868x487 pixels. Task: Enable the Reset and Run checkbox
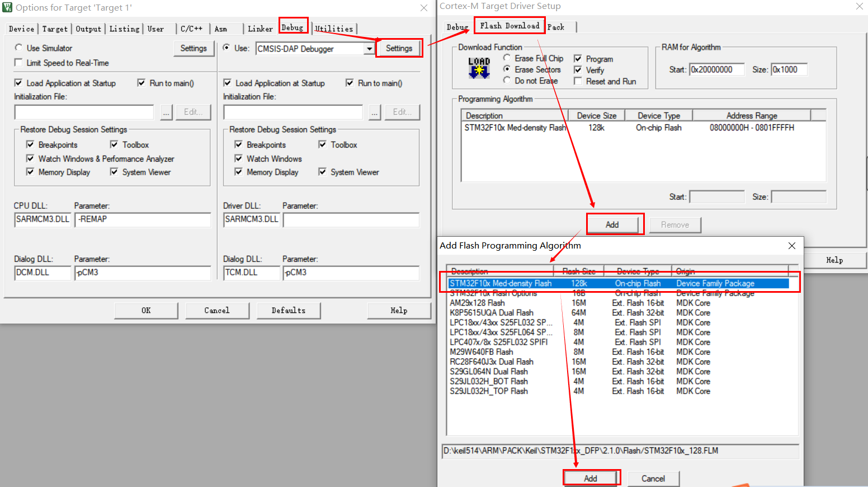click(x=577, y=81)
